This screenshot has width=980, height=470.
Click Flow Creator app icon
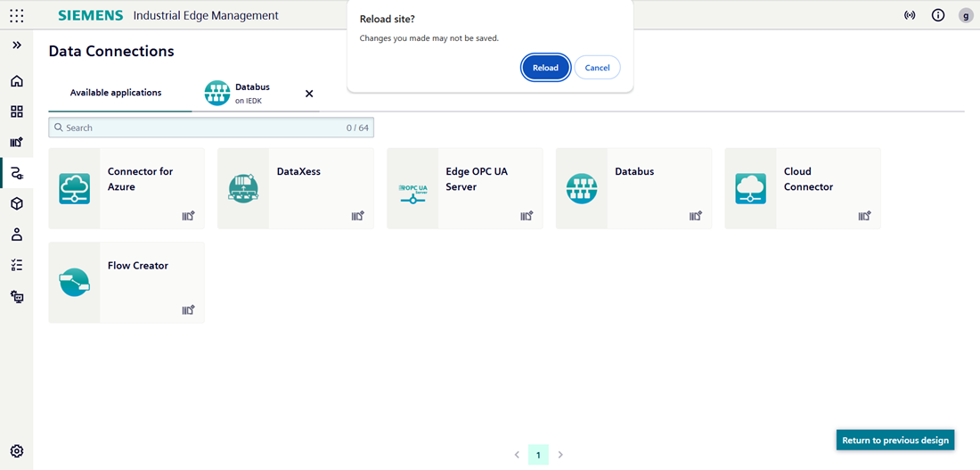(74, 283)
